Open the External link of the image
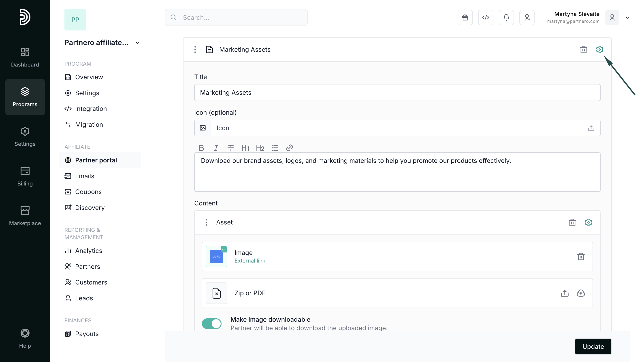This screenshot has width=644, height=362. pyautogui.click(x=250, y=261)
